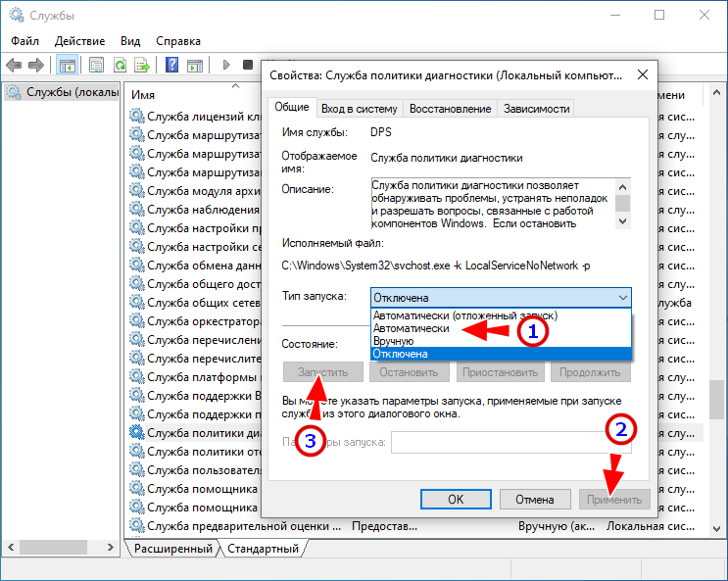Click gear icon of Служба политики отображения row

tap(136, 451)
